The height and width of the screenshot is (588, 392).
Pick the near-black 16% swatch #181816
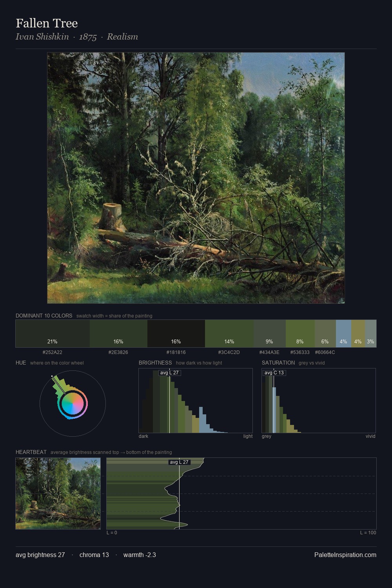[176, 334]
